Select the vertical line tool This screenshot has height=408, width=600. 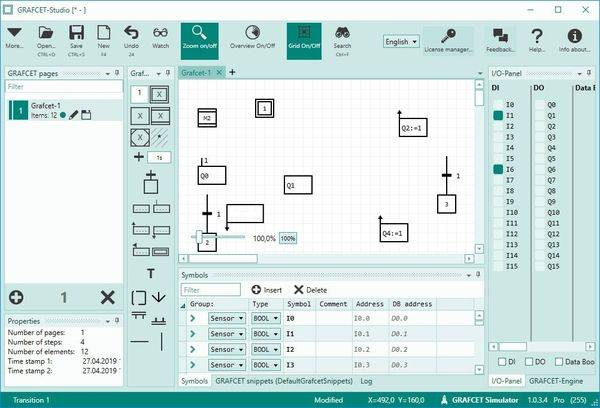pyautogui.click(x=162, y=341)
